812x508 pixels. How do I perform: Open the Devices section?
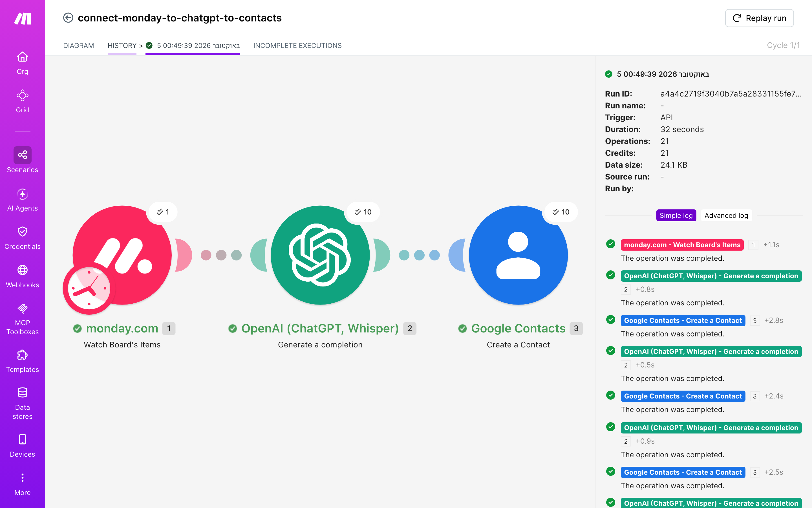[23, 446]
